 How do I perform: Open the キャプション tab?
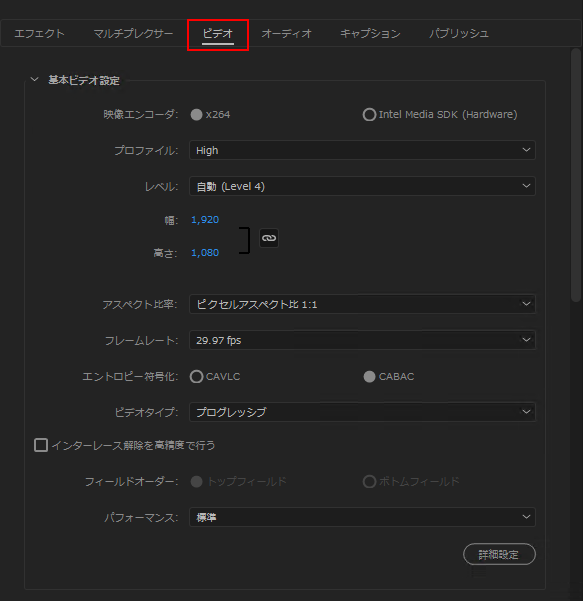point(370,34)
